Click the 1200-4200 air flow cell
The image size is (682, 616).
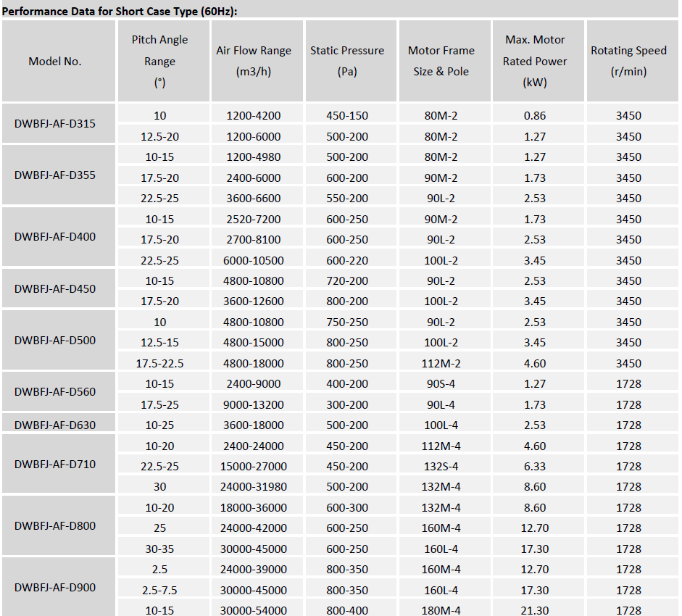click(x=254, y=115)
